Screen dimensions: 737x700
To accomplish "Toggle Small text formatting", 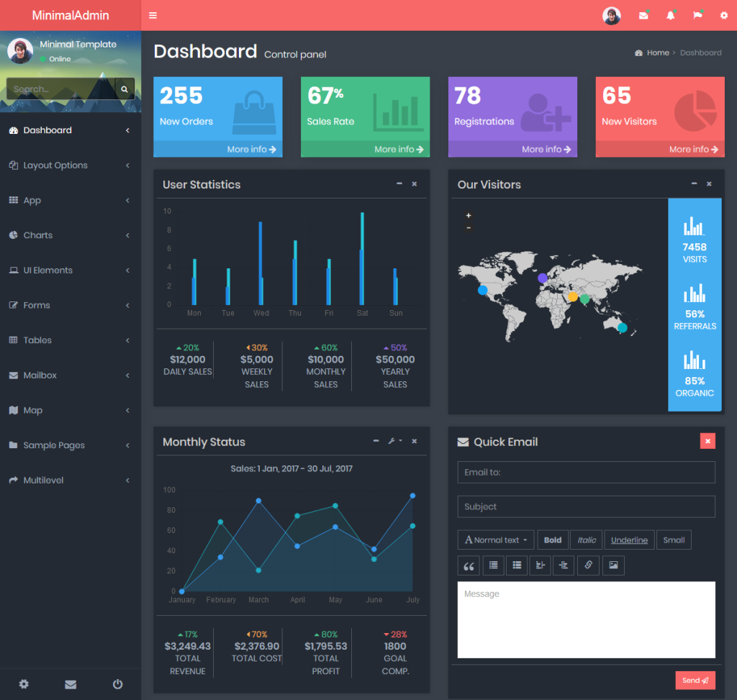I will point(674,540).
